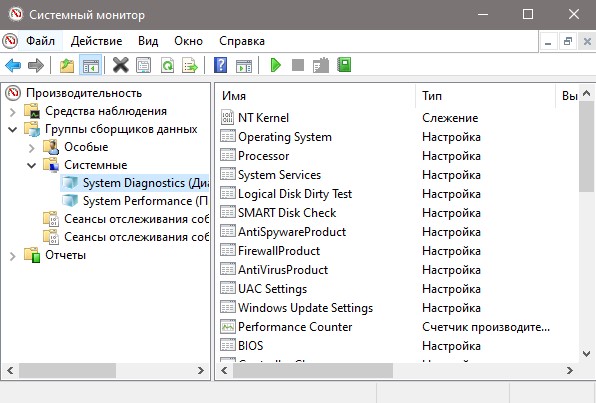Collapse the Группы сборщиков данных node
This screenshot has height=403, width=596.
click(13, 130)
